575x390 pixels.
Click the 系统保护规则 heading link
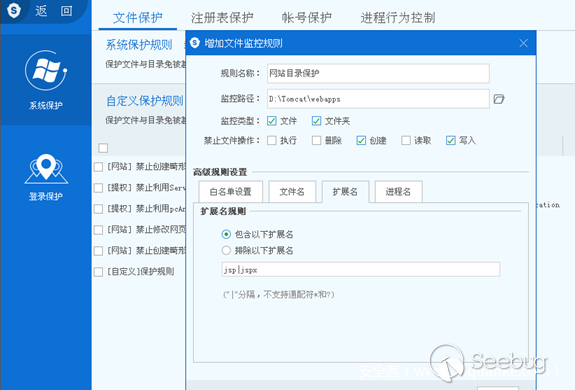(x=139, y=45)
